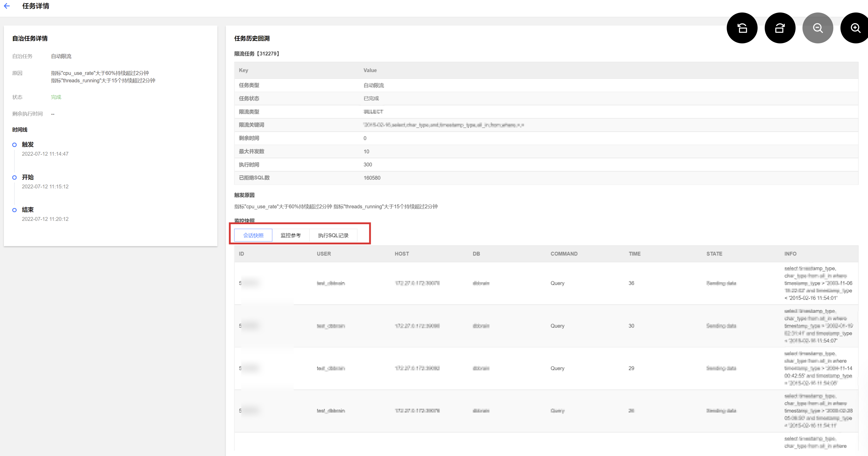868x456 pixels.
Task: Open the 监控参考 tab
Action: (x=290, y=235)
